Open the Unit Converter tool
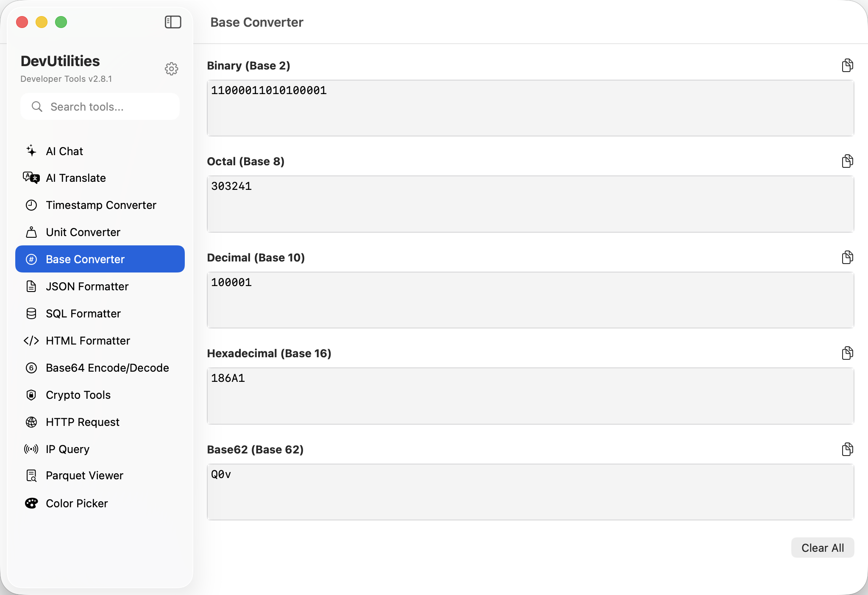 click(x=83, y=232)
